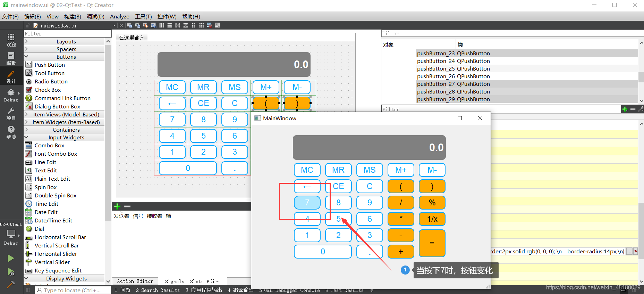The width and height of the screenshot is (644, 294).
Task: Expand Item Views (Model-Based) category
Action: pyautogui.click(x=64, y=114)
